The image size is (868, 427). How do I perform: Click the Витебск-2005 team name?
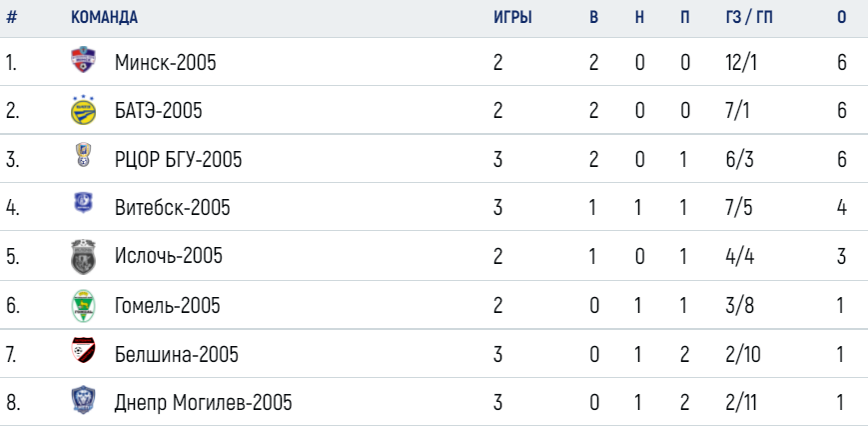[172, 208]
